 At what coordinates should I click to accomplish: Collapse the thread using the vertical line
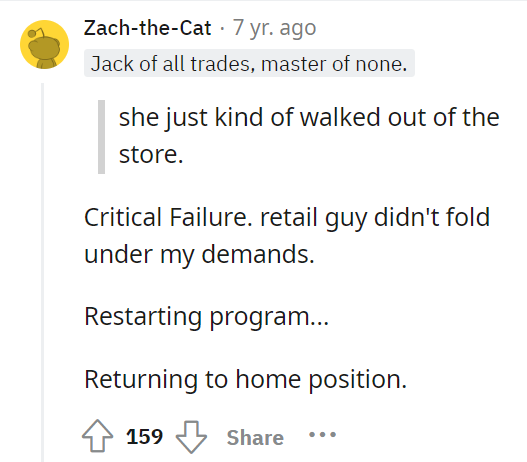click(43, 272)
